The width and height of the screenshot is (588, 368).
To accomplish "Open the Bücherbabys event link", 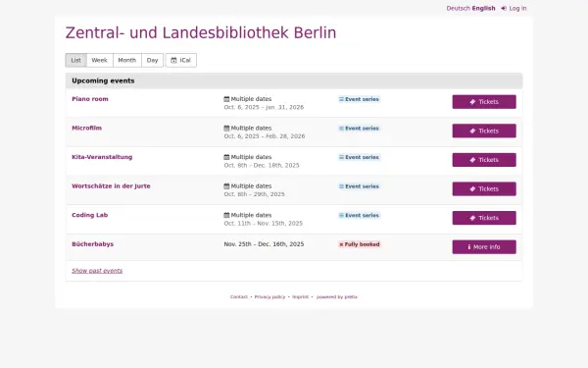I will click(93, 244).
